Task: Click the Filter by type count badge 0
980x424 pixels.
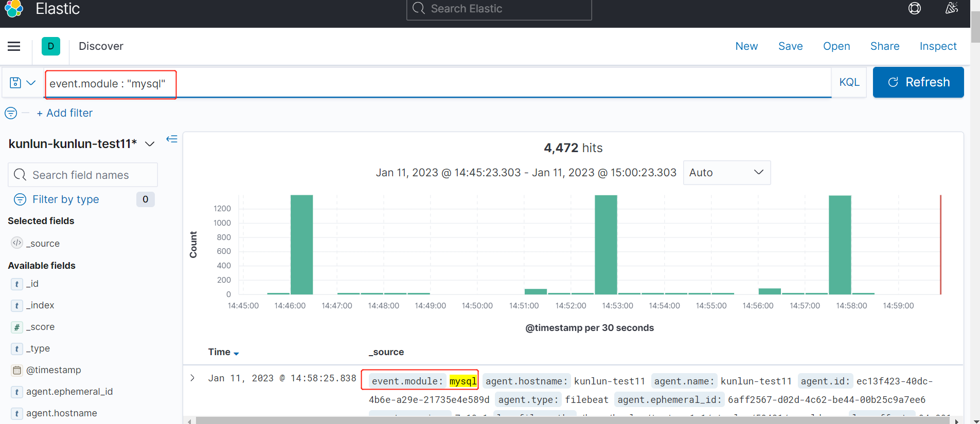Action: pyautogui.click(x=146, y=199)
